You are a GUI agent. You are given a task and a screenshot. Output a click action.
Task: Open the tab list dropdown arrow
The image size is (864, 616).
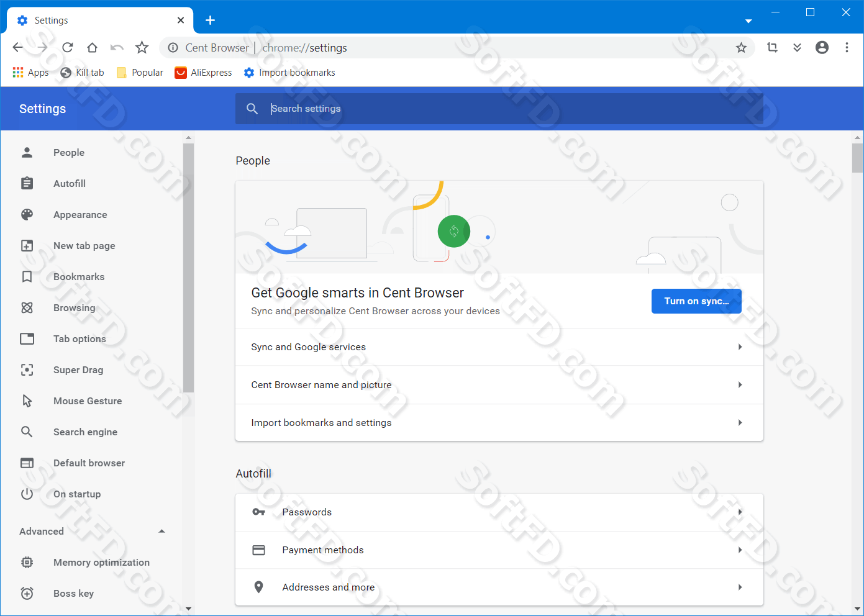click(x=748, y=21)
